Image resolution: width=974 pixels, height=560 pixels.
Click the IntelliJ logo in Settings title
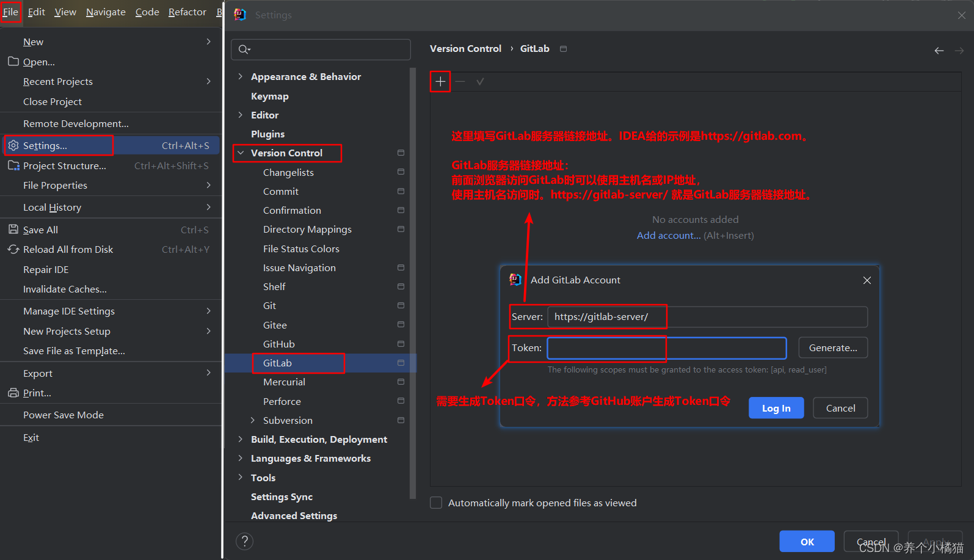click(240, 15)
